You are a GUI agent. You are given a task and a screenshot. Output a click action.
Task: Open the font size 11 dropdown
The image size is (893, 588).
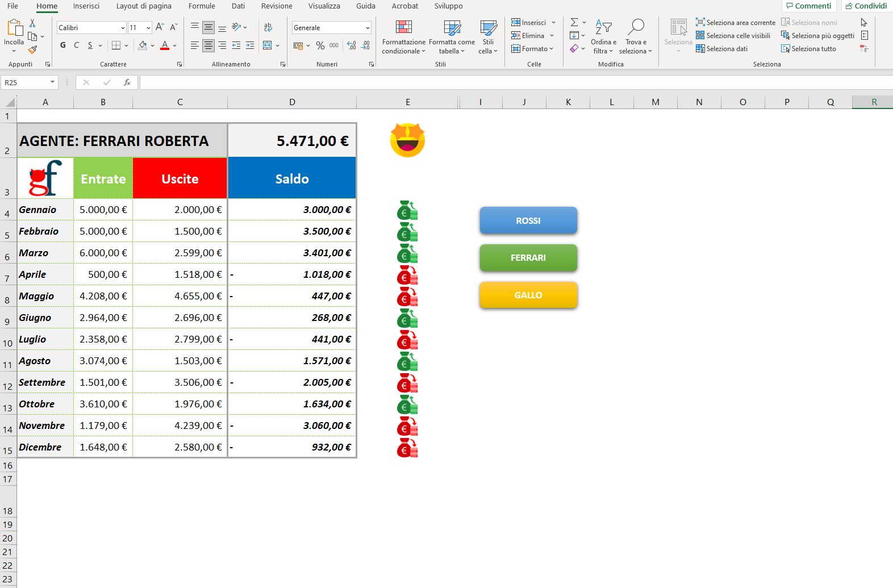(148, 28)
